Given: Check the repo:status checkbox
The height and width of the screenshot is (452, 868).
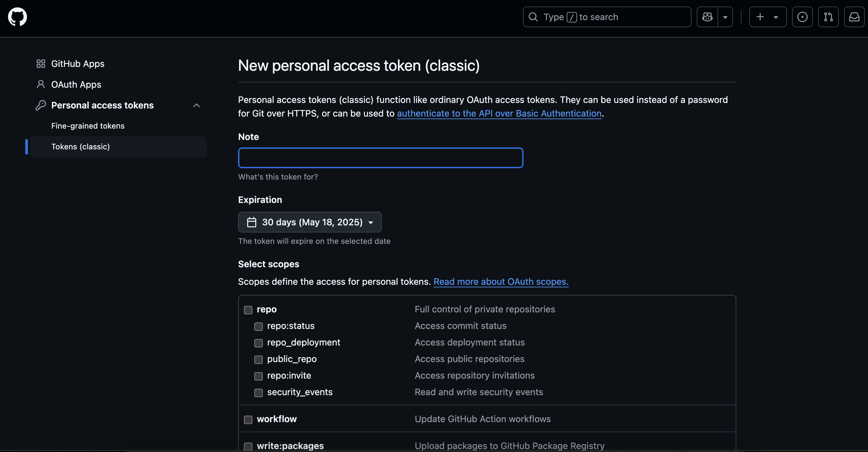Looking at the screenshot, I should pyautogui.click(x=259, y=327).
